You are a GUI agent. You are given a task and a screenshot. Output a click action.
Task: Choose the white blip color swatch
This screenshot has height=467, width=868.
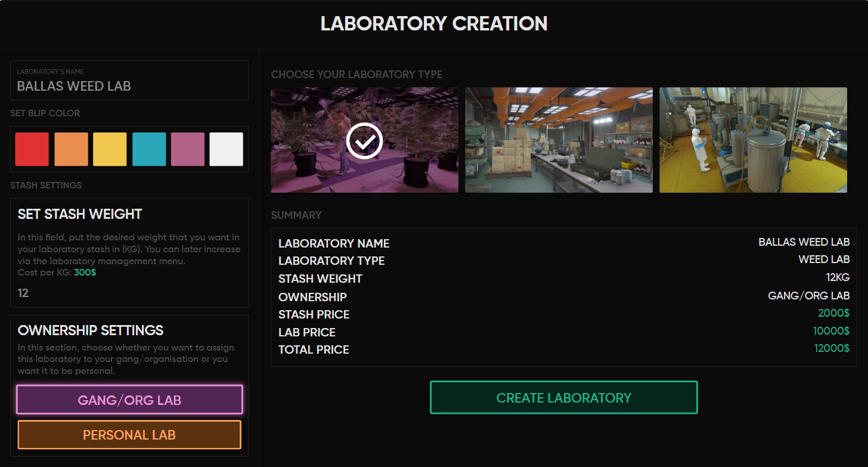(226, 149)
